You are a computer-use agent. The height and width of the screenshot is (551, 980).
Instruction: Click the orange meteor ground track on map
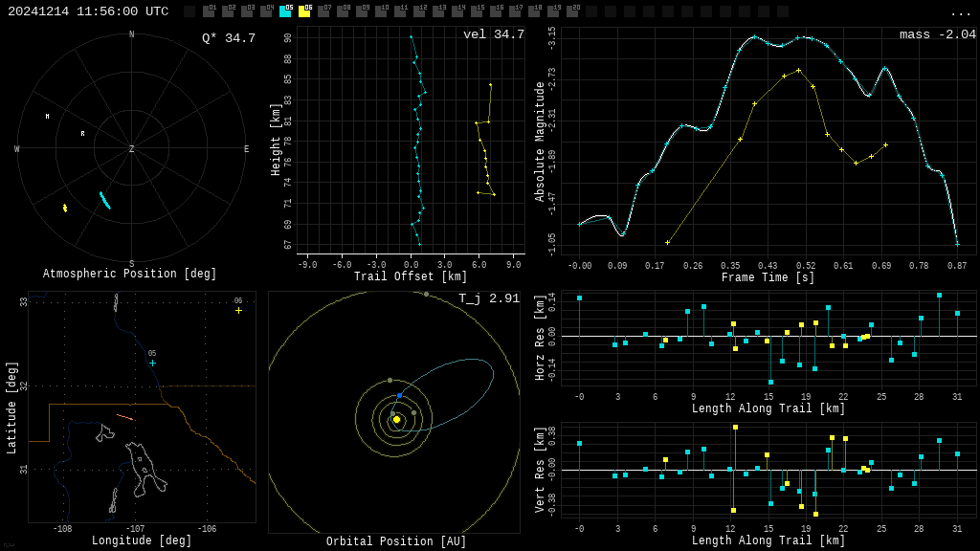pyautogui.click(x=124, y=417)
